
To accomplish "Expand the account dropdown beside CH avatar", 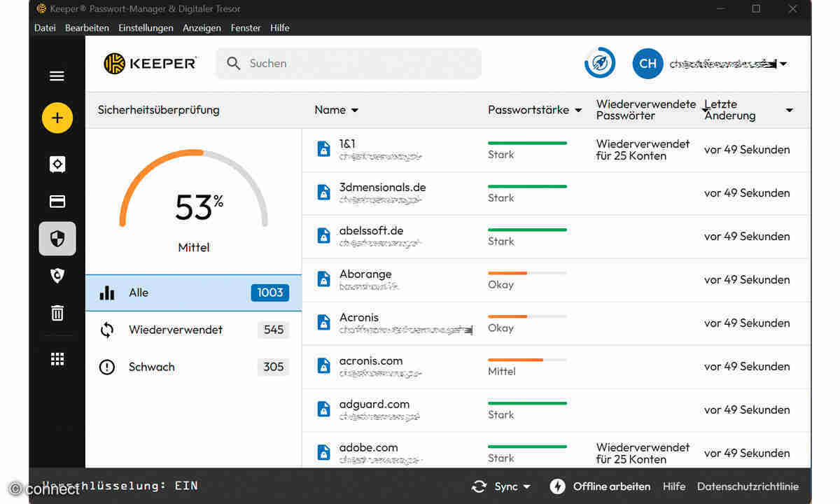I will pyautogui.click(x=783, y=64).
